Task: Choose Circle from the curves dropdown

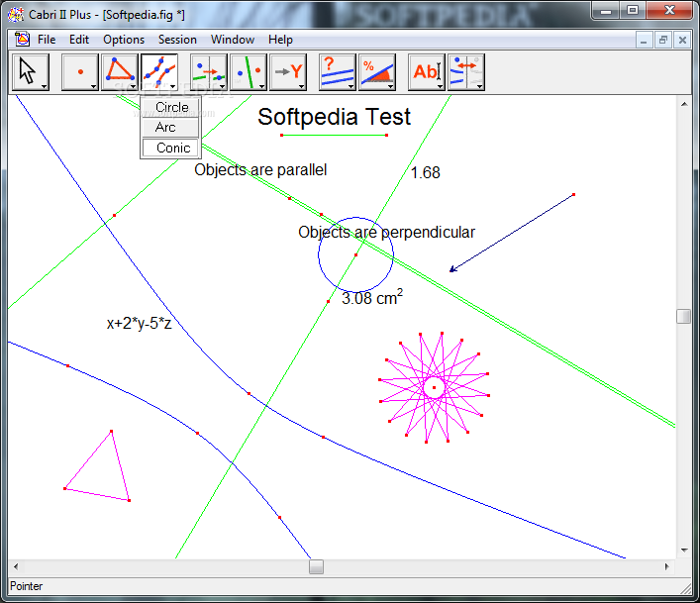Action: pos(170,107)
